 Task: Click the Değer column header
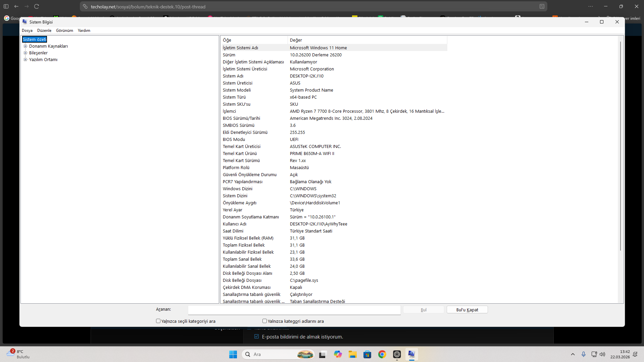click(367, 40)
